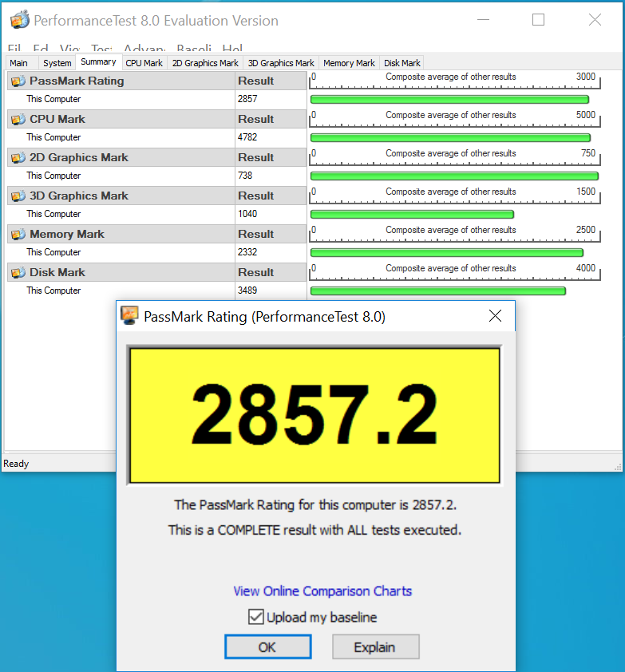Select the Summary tab
Screen dimensions: 625x672
coord(99,61)
